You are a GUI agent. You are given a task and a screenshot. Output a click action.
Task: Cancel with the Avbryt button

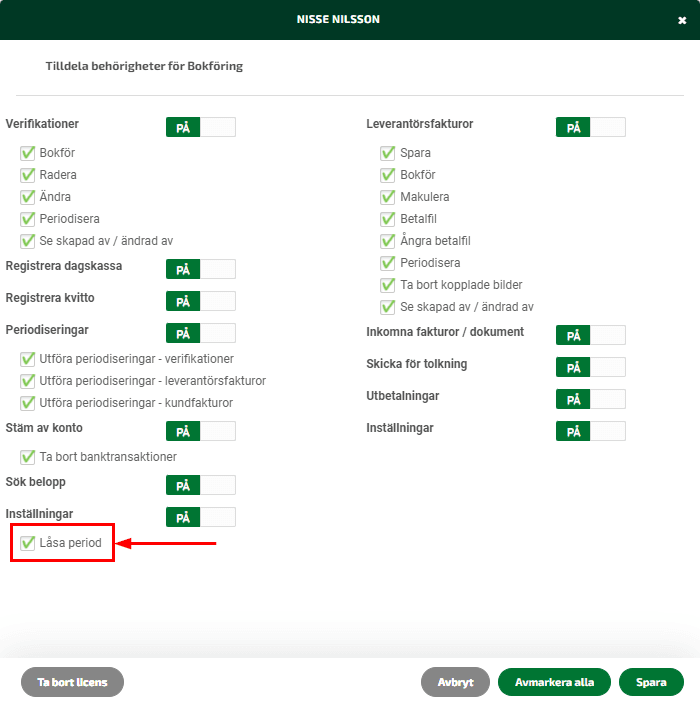(455, 682)
